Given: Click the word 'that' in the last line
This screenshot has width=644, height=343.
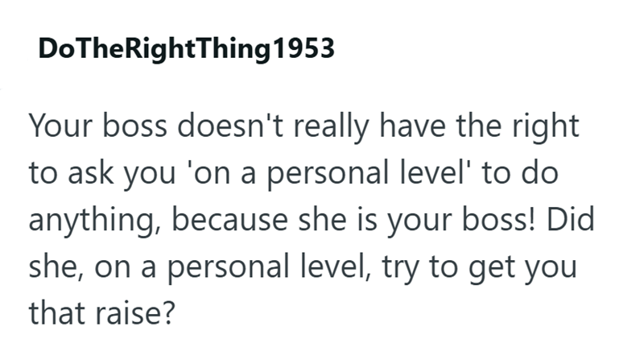Looking at the screenshot, I should (56, 313).
